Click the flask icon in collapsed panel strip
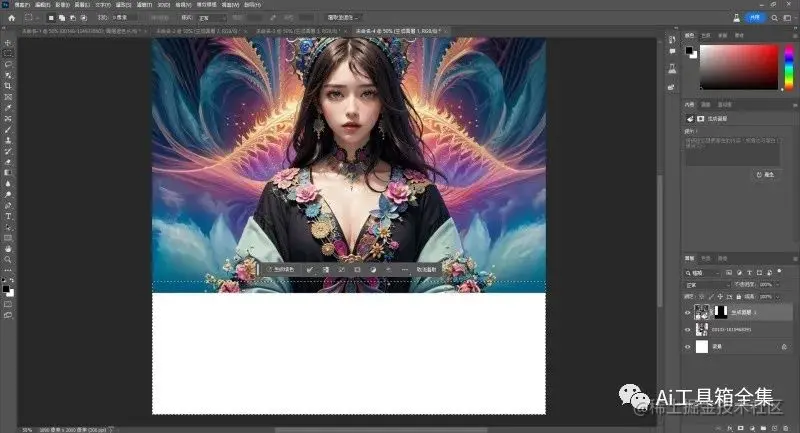 pyautogui.click(x=672, y=69)
